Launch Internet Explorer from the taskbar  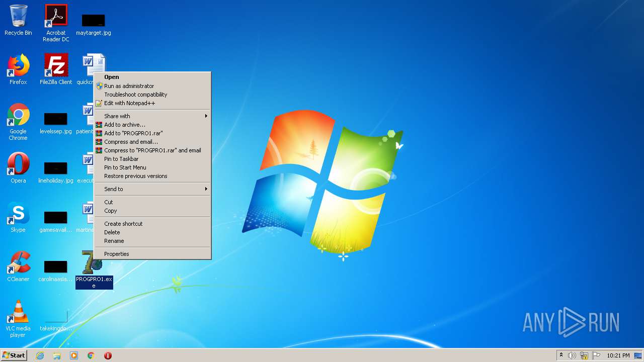40,355
